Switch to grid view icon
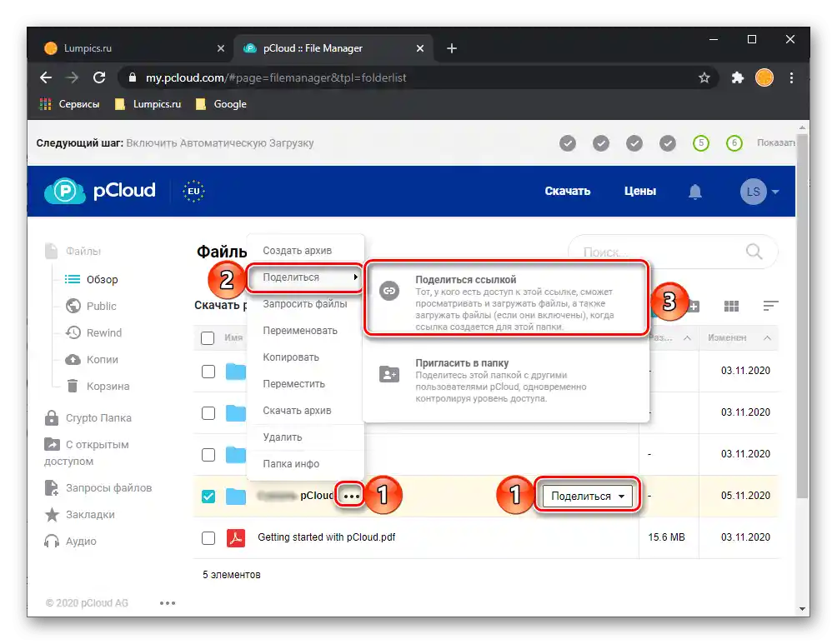Image resolution: width=837 pixels, height=644 pixels. click(731, 306)
